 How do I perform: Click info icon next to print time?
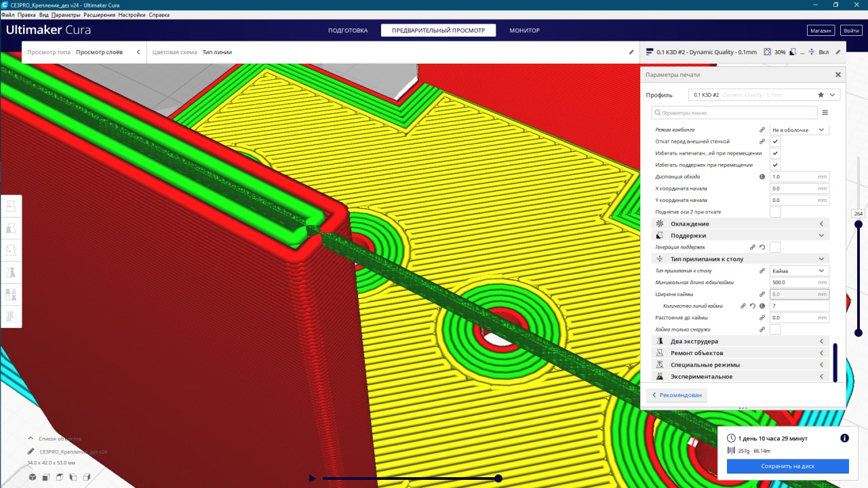[844, 438]
